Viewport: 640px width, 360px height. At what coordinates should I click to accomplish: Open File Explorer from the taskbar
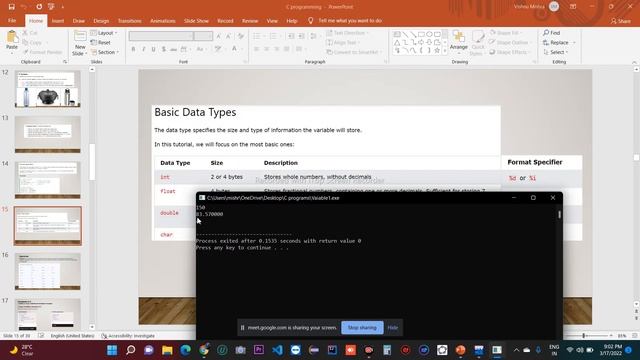tap(167, 350)
